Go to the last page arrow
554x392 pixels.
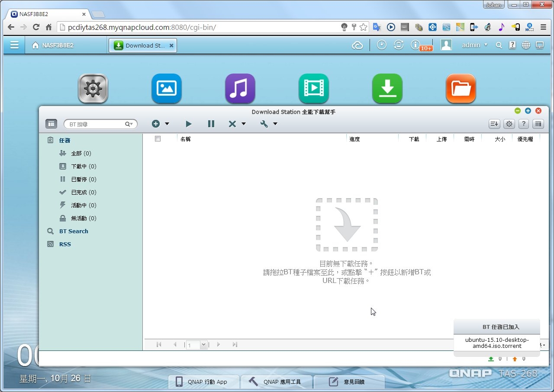(x=235, y=345)
